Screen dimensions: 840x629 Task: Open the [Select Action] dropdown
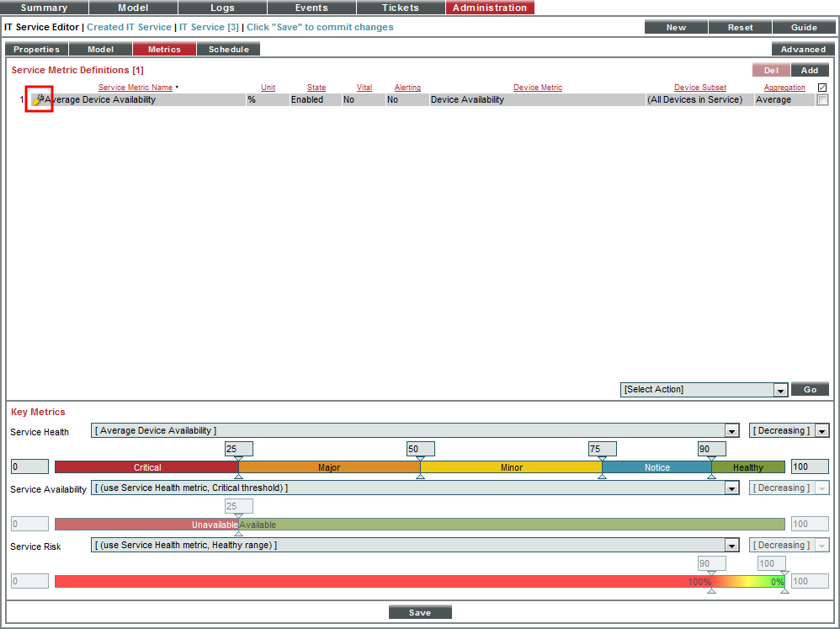coord(704,389)
